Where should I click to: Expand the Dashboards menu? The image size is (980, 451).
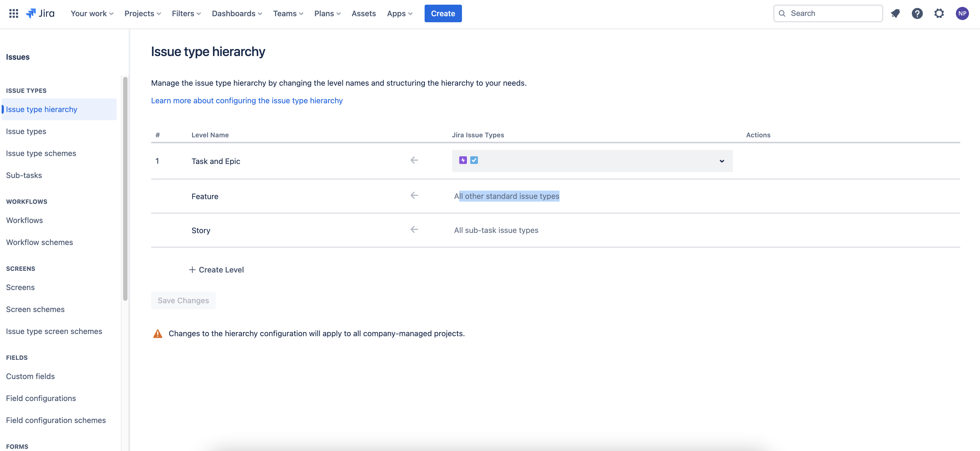[x=237, y=13]
